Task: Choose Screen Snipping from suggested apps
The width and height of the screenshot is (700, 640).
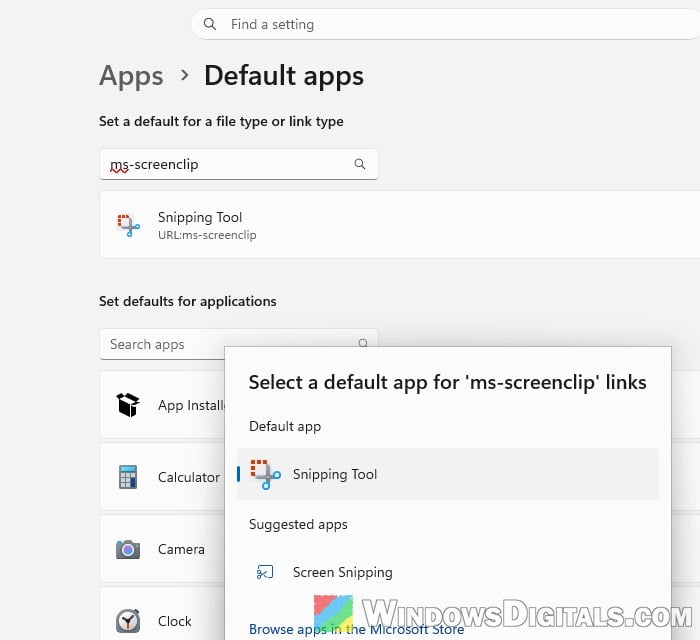Action: click(x=448, y=572)
